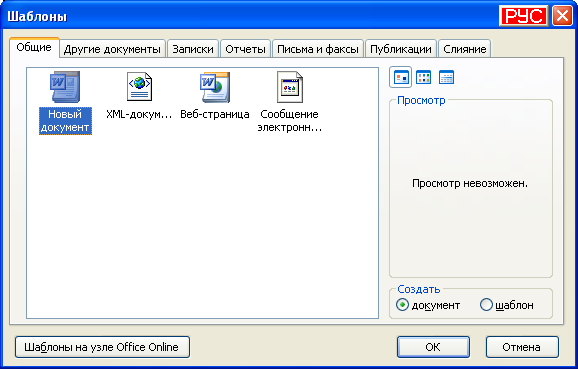Screen dimensions: 578x369
Task: Switch to list view of templates
Action: (423, 77)
